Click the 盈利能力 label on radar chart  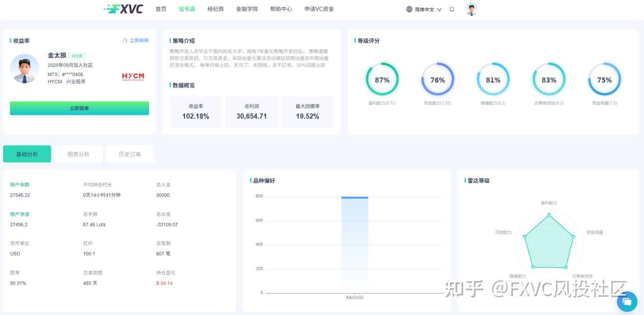tap(549, 203)
